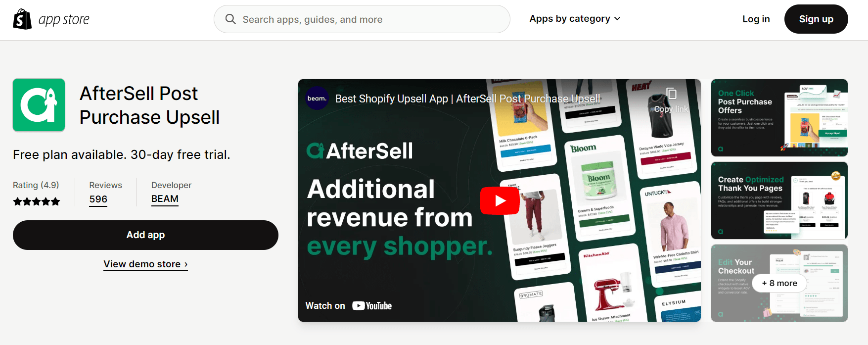
Task: Click the YouTube logo in Watch on
Action: point(372,306)
